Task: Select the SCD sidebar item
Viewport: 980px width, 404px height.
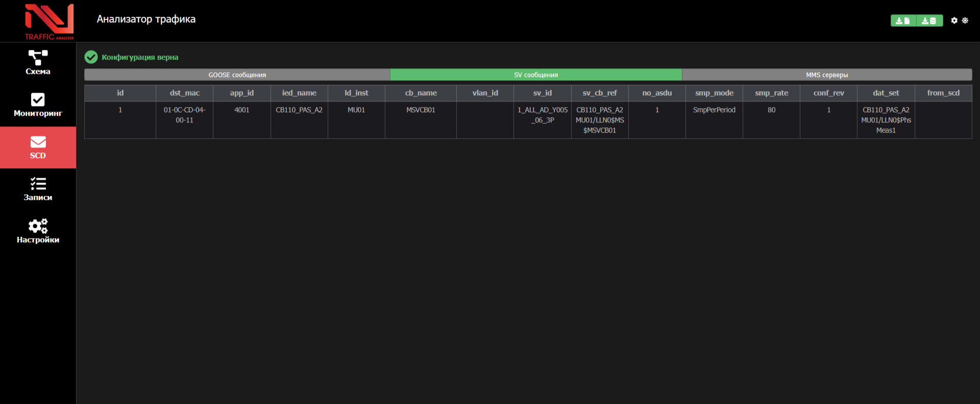Action: pos(38,147)
